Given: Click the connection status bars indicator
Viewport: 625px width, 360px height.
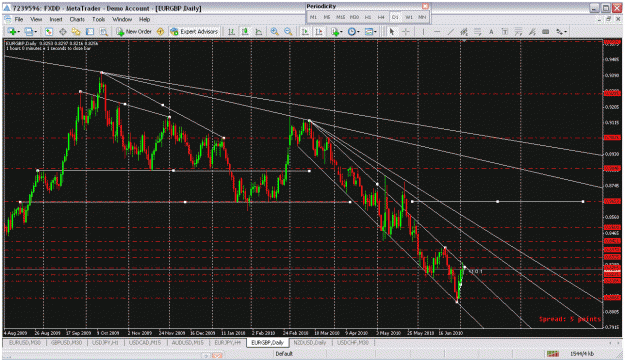Looking at the screenshot, I should (552, 354).
